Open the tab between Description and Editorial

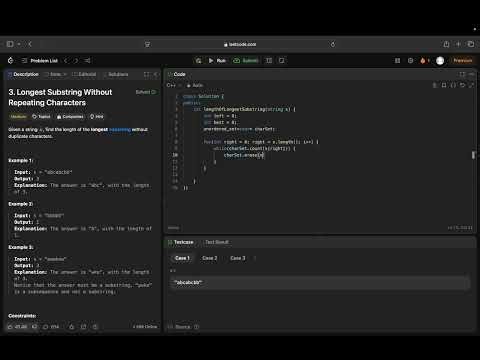pos(55,74)
